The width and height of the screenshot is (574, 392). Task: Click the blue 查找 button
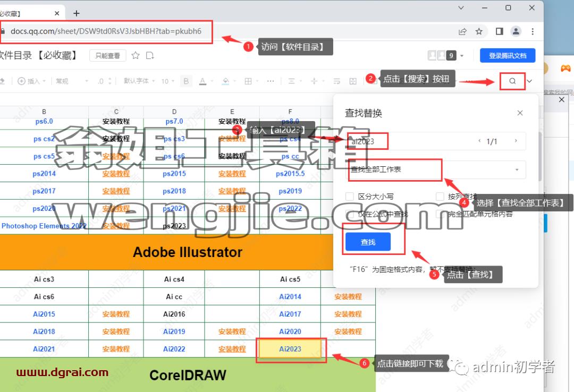368,242
